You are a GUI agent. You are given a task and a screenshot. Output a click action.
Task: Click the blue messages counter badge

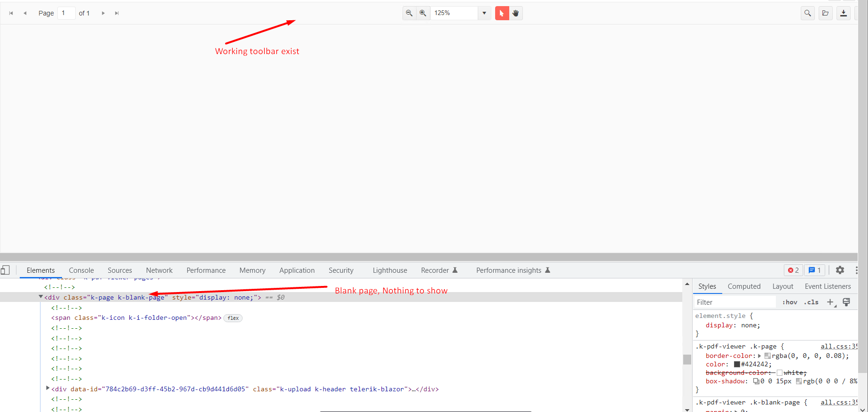click(814, 270)
